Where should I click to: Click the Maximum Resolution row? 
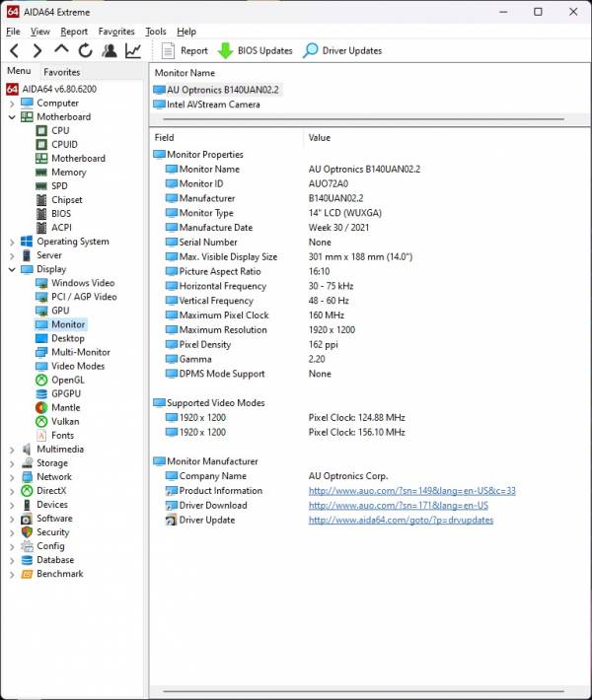click(370, 330)
